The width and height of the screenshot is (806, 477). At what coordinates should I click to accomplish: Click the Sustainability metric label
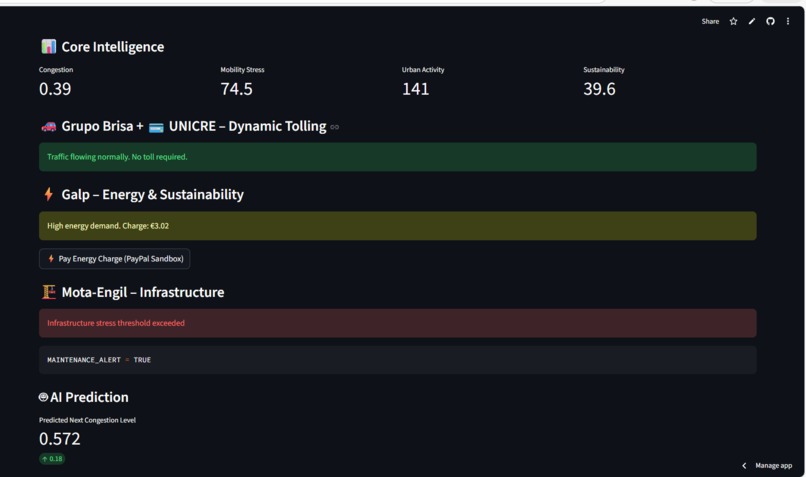tap(604, 70)
